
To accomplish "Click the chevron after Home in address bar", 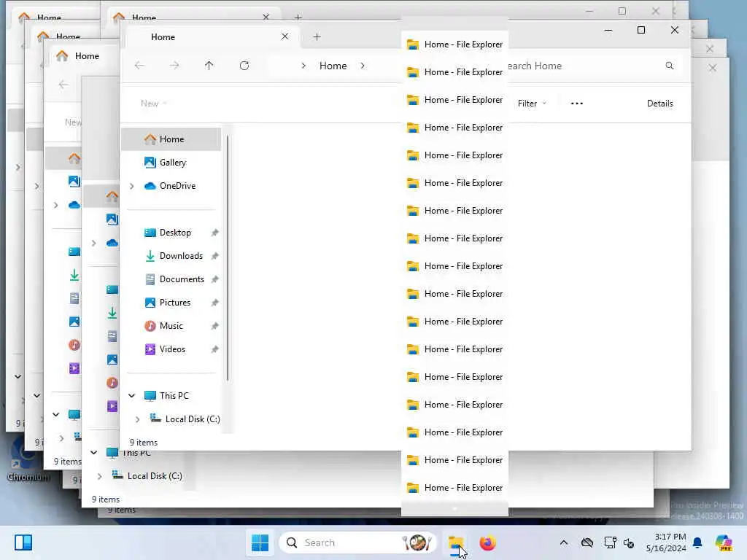I will [x=363, y=66].
